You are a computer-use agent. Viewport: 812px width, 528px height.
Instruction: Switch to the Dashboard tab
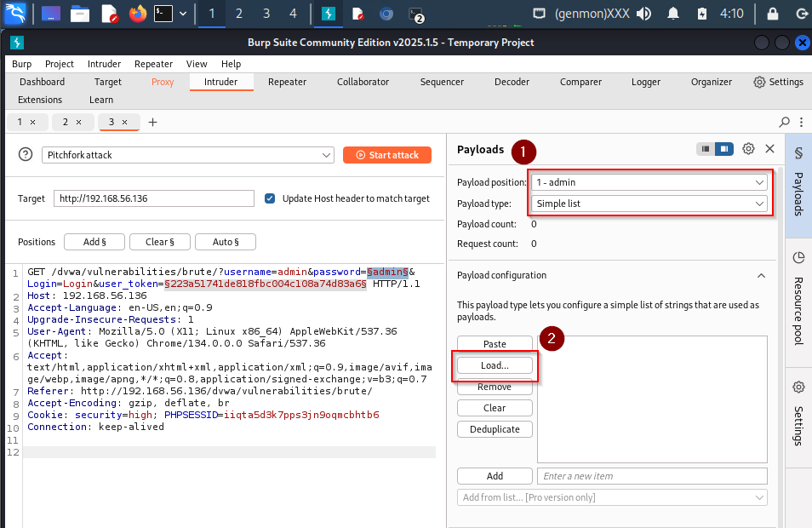point(42,82)
